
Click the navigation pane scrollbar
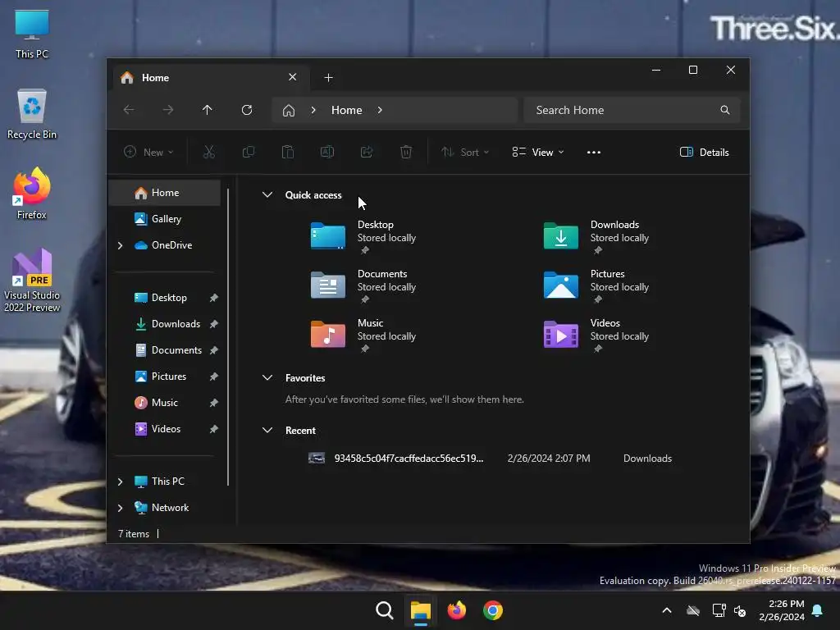coord(228,337)
